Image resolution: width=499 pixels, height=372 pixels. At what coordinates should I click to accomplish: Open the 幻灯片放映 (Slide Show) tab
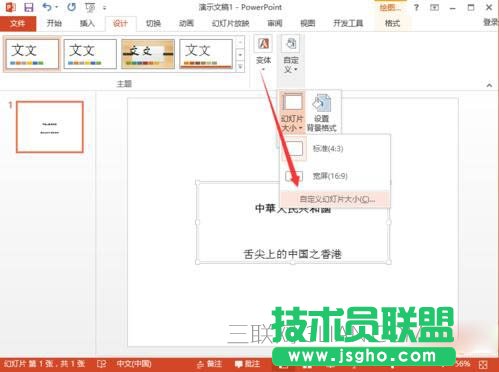click(x=230, y=23)
